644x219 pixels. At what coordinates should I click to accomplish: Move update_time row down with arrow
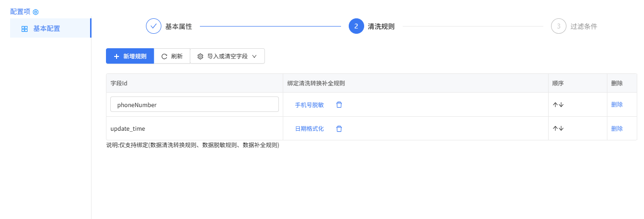(561, 128)
